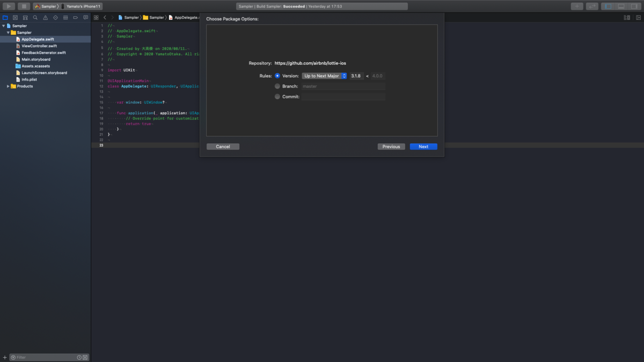Open the filter options icon in the Filter field

(x=13, y=357)
